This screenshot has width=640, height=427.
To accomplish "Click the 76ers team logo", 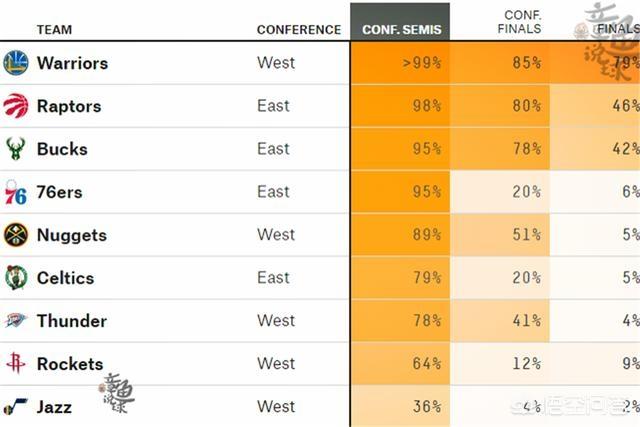I will [x=16, y=192].
